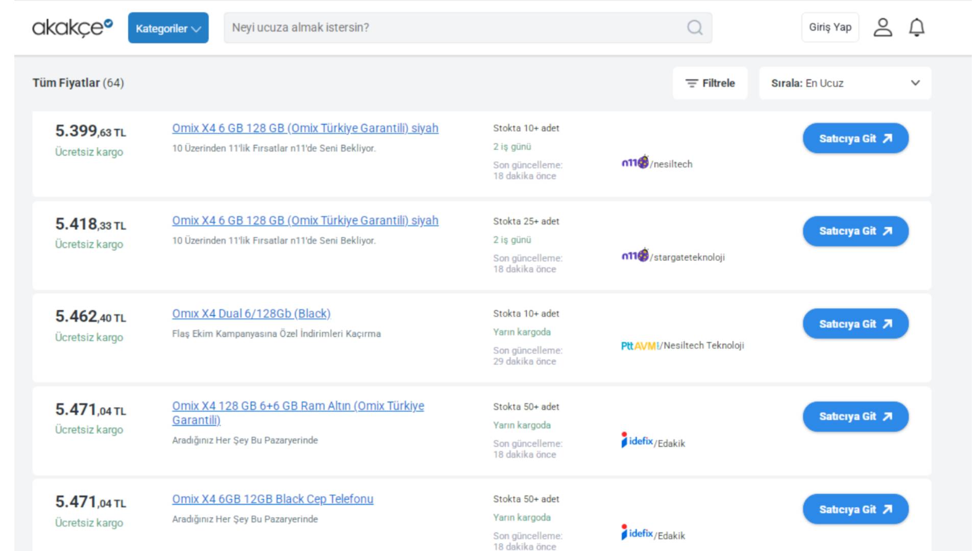Expand the Sırala: En Ucuz dropdown
Screen dimensions: 980x551
845,83
